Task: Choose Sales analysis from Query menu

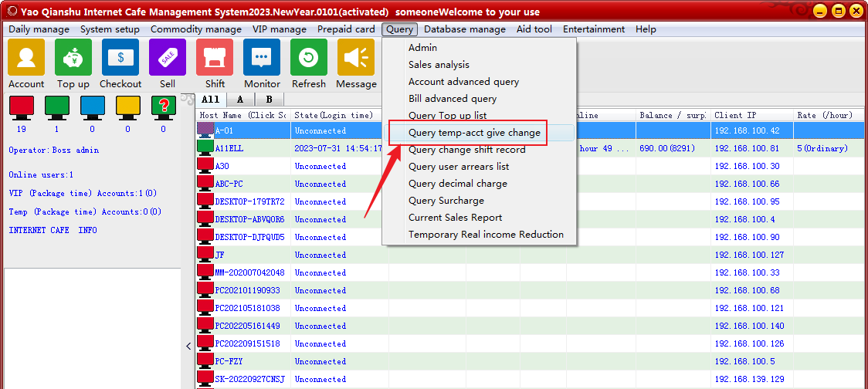Action: [439, 65]
